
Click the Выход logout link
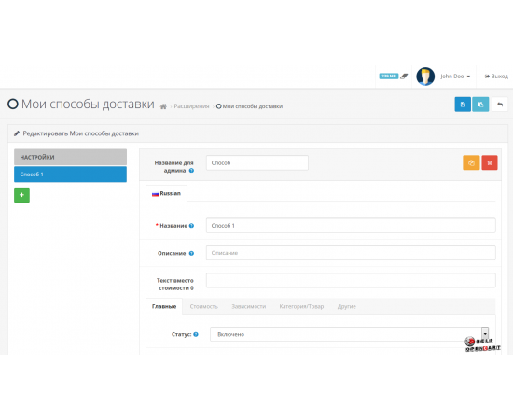(496, 77)
